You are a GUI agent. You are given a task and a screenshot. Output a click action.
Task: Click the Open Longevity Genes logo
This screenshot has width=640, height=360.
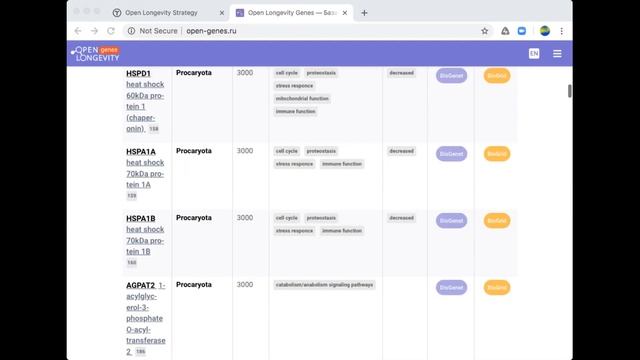pos(95,53)
